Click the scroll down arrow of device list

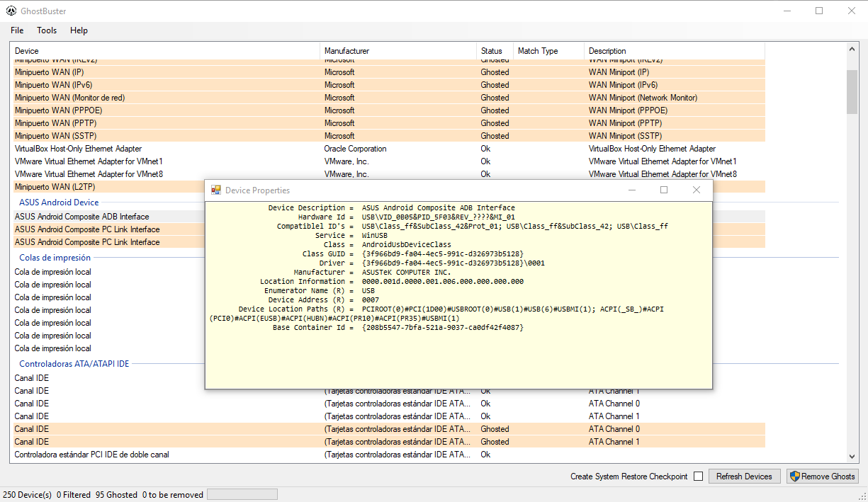pos(852,457)
